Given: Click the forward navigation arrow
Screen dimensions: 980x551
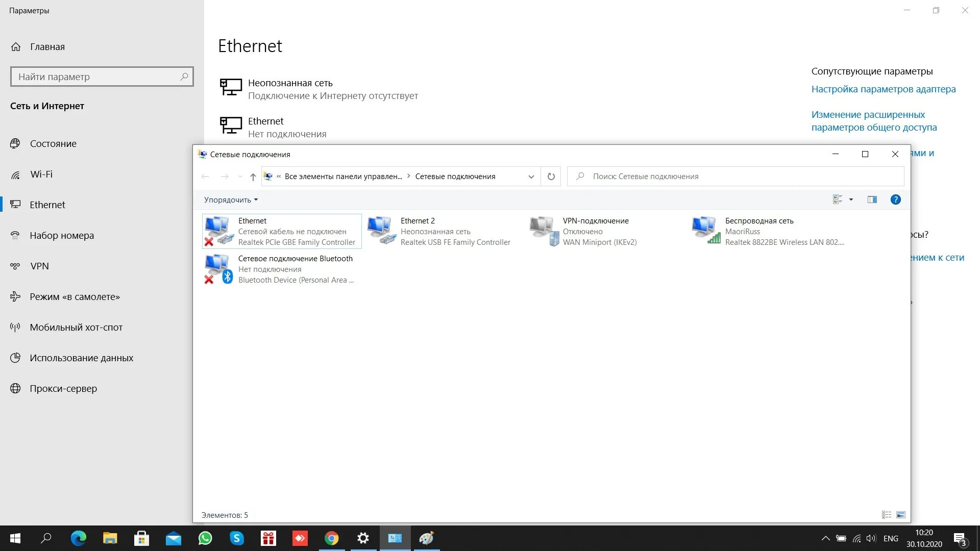Looking at the screenshot, I should 224,177.
